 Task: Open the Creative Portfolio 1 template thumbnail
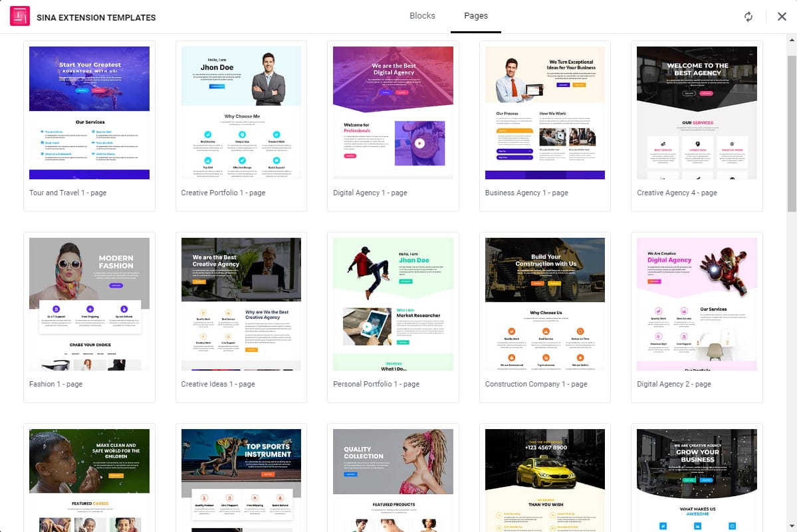click(241, 113)
